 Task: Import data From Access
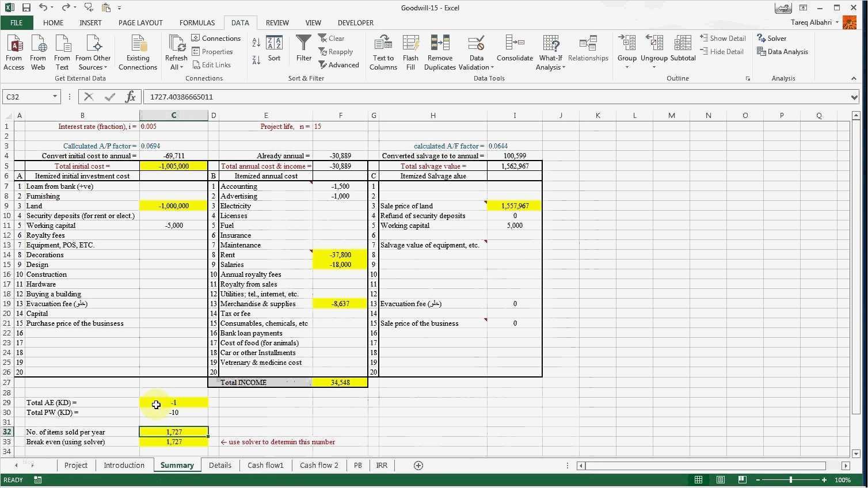point(14,52)
